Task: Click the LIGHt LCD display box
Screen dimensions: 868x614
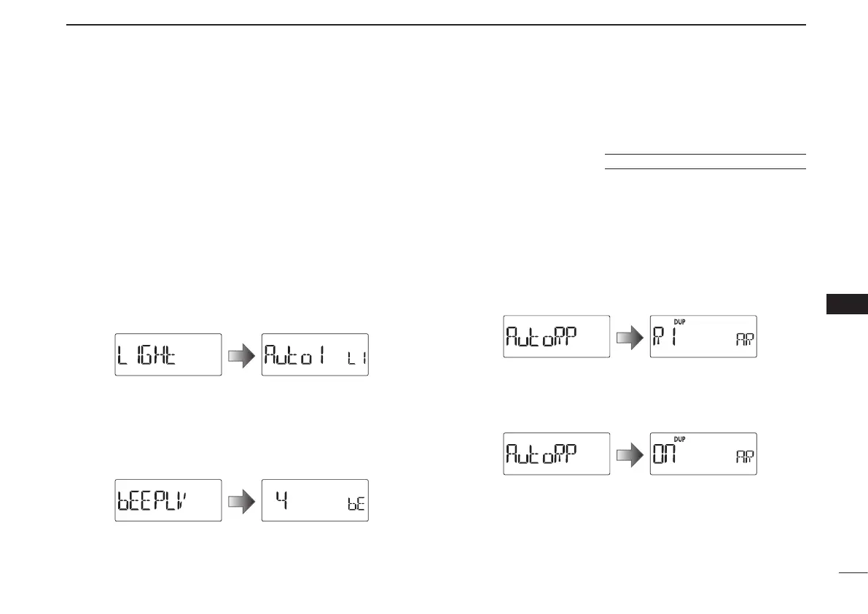Action: 168,355
